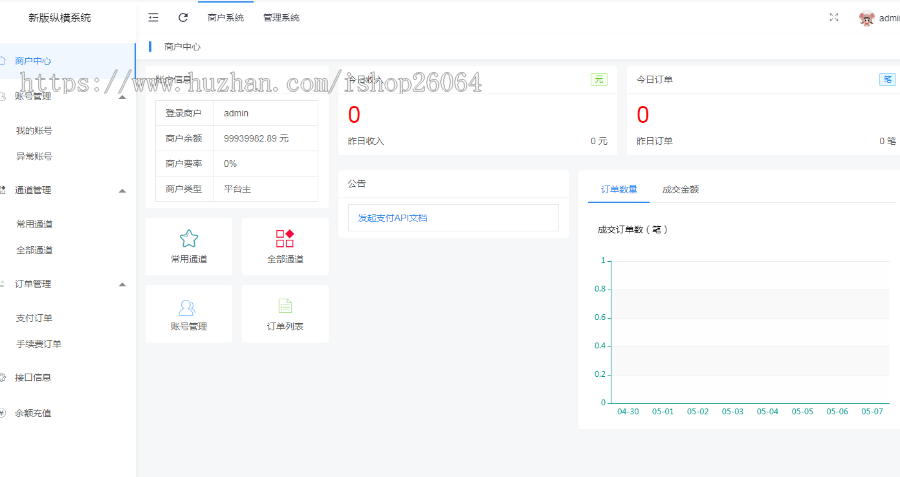Click the 接口信息 sidebar icon
900x477 pixels.
[2, 378]
